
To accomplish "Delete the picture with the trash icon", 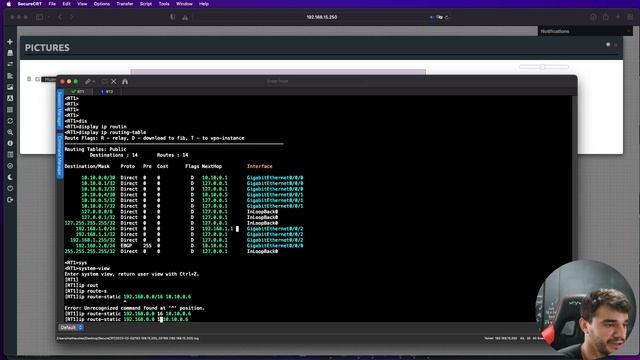I will tap(29, 79).
